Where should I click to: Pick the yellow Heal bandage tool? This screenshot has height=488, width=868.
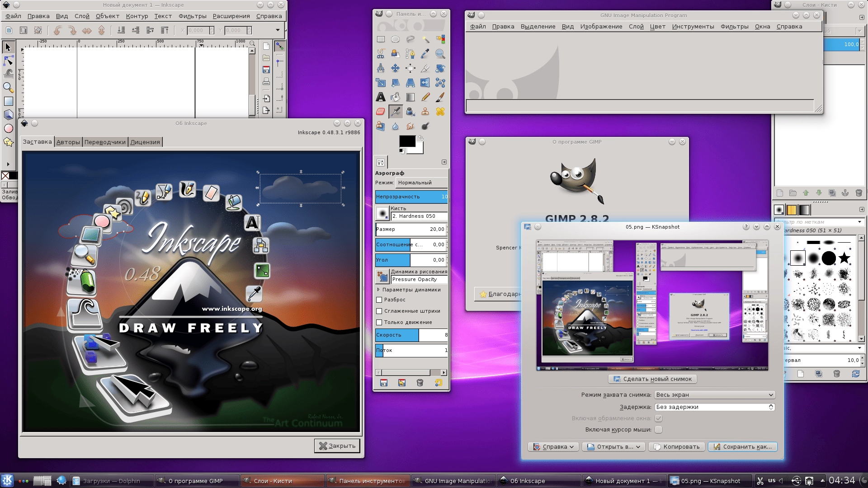click(x=440, y=112)
